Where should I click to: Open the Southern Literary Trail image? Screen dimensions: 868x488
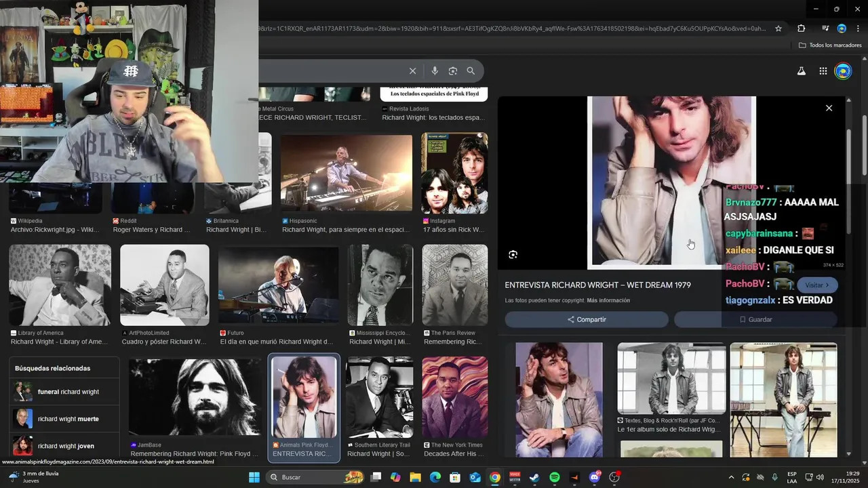(380, 397)
